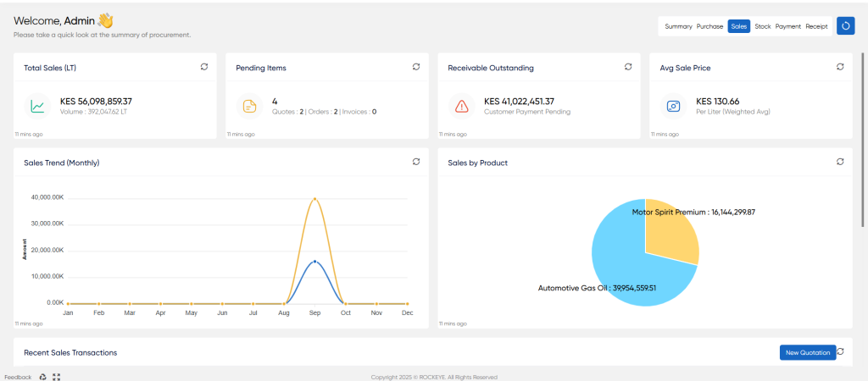This screenshot has height=381, width=868.
Task: Refresh the Total Sales (LT) card
Action: (x=204, y=67)
